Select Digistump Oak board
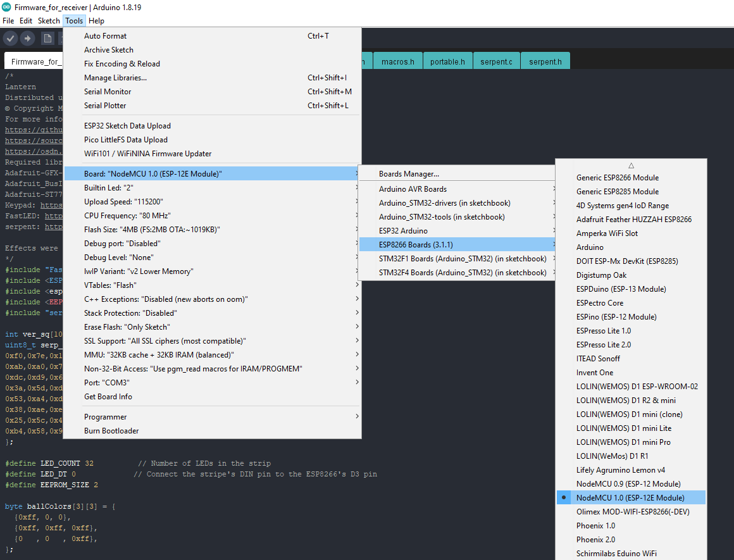This screenshot has height=560, width=734. pyautogui.click(x=631, y=275)
